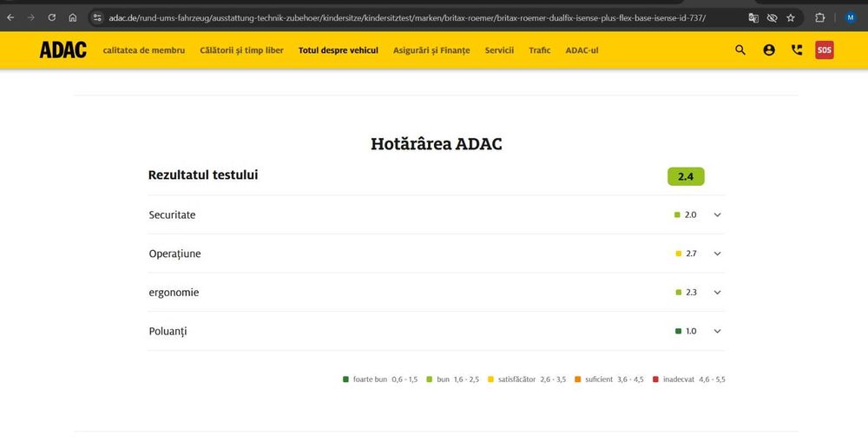Image resolution: width=868 pixels, height=442 pixels.
Task: Open the browser profile avatar M
Action: [851, 17]
